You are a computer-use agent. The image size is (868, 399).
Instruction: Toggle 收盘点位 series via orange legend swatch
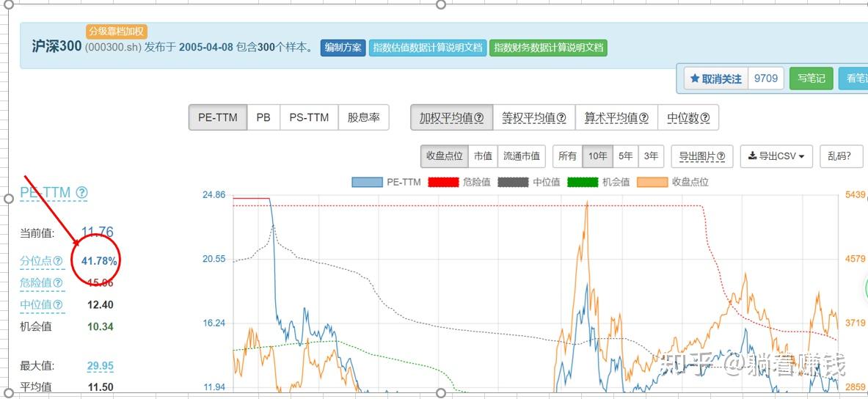tap(653, 182)
